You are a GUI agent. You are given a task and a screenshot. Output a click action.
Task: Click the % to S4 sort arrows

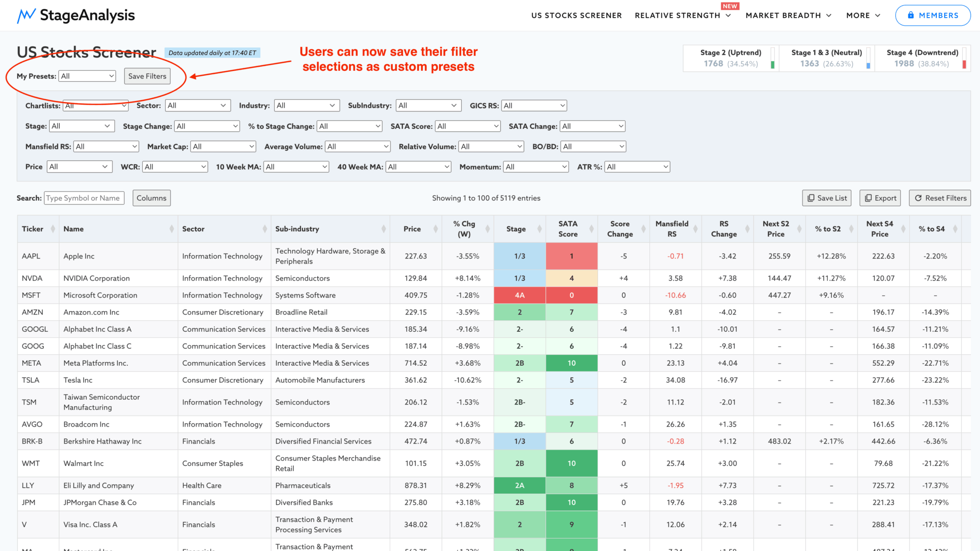pyautogui.click(x=955, y=229)
